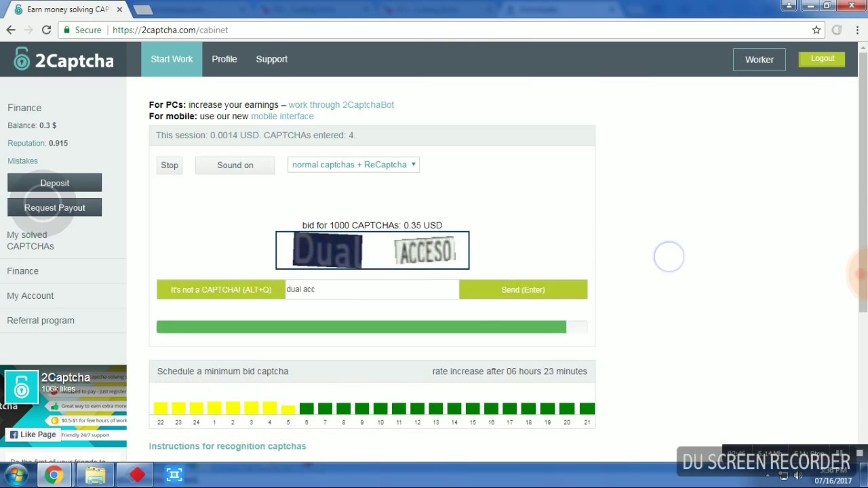Click Deposit in sidebar
The height and width of the screenshot is (488, 868).
pos(54,183)
